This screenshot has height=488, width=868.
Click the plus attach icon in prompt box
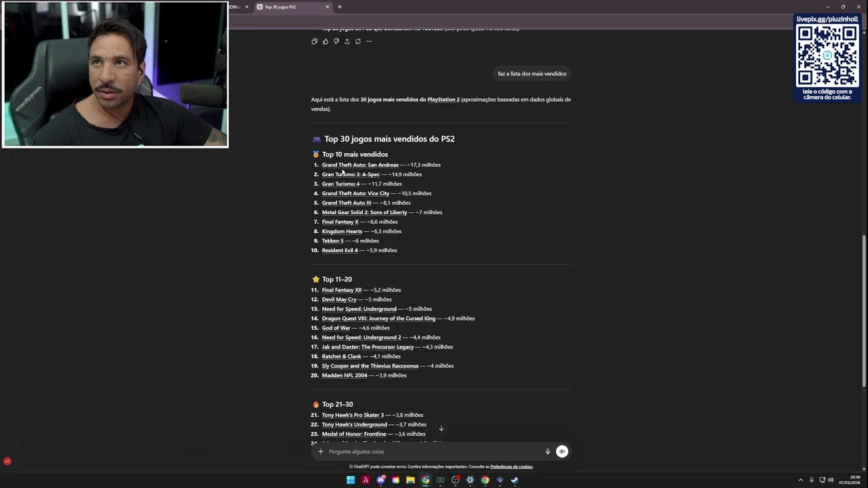coord(321,451)
